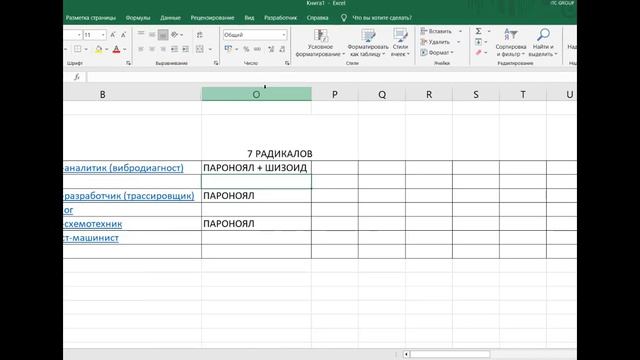The width and height of the screenshot is (640, 360).
Task: Click the horizontal scrollbar thumb
Action: tap(450, 354)
